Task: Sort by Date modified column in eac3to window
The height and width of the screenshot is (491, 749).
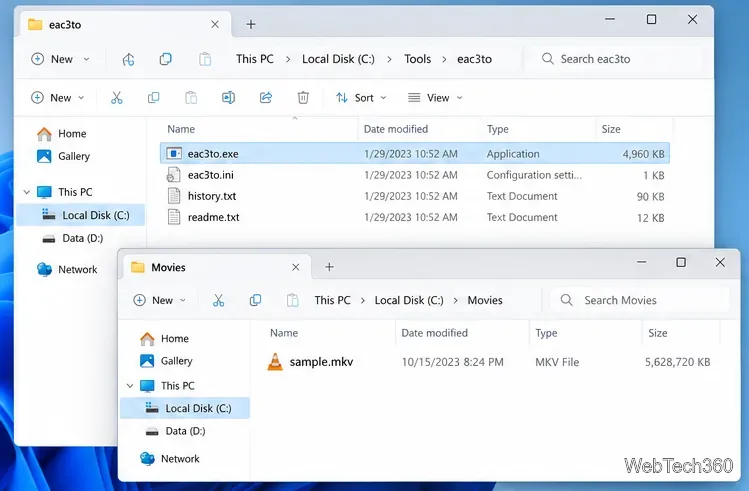Action: click(x=396, y=129)
